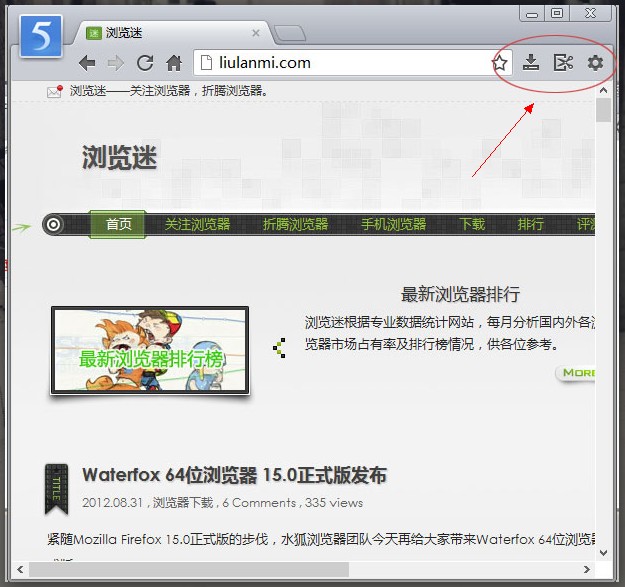
Task: Click the green MORE button
Action: 576,373
